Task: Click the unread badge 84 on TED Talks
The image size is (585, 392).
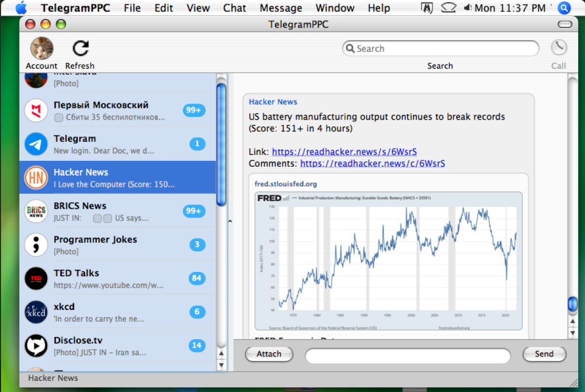Action: (x=197, y=278)
